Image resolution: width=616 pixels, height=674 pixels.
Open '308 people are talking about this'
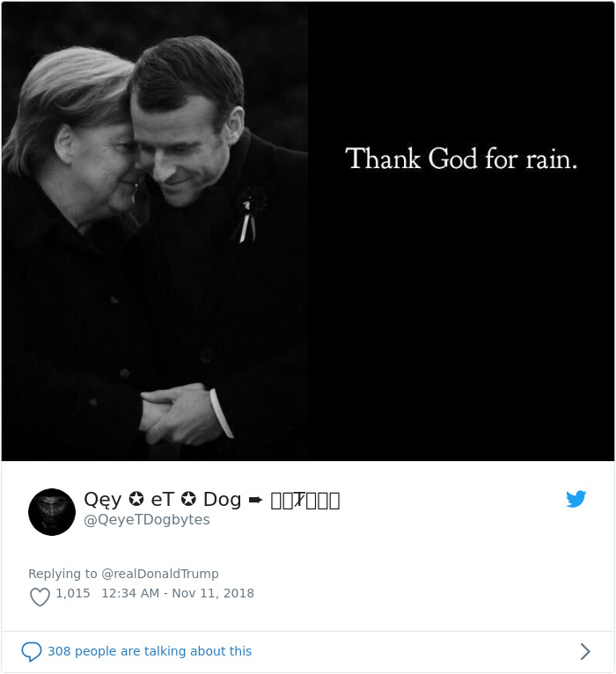click(x=150, y=652)
